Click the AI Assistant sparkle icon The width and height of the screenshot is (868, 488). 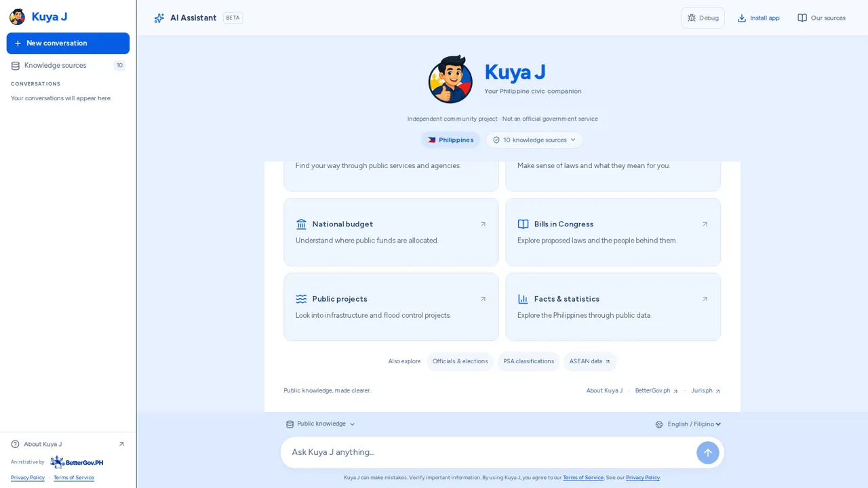click(x=159, y=18)
